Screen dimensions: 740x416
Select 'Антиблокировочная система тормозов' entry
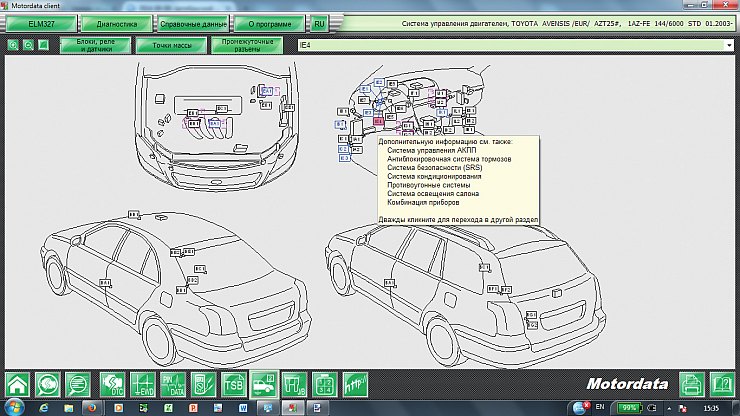tap(449, 159)
